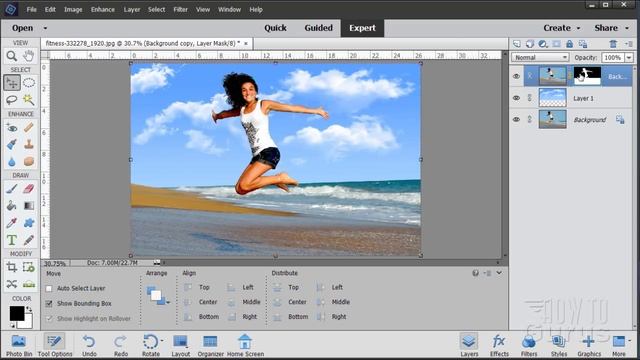Toggle visibility of Background layer
This screenshot has width=640, height=360.
516,120
